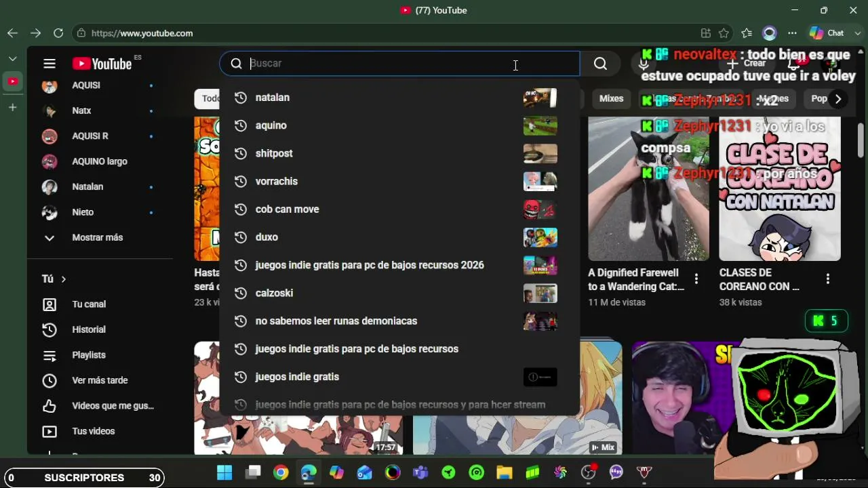Click the address bar URL www.youtube.com
Viewport: 868px width, 488px height.
tap(142, 33)
